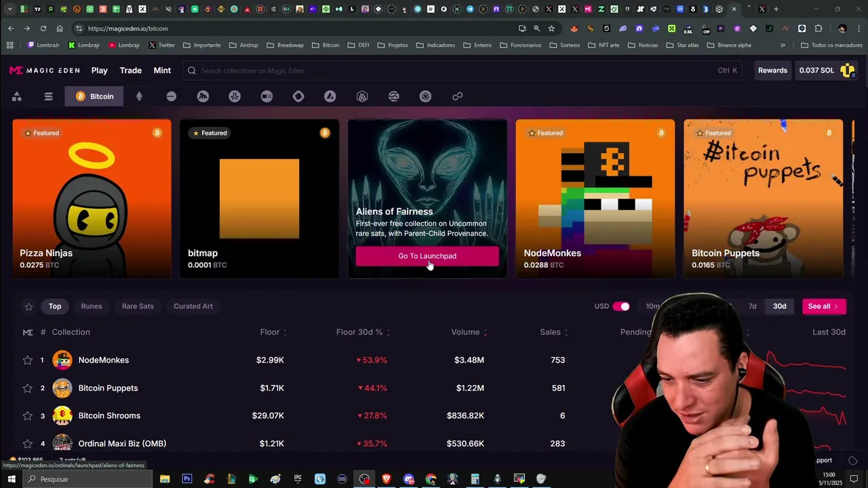868x488 pixels.
Task: Select the Top tab
Action: coord(55,306)
